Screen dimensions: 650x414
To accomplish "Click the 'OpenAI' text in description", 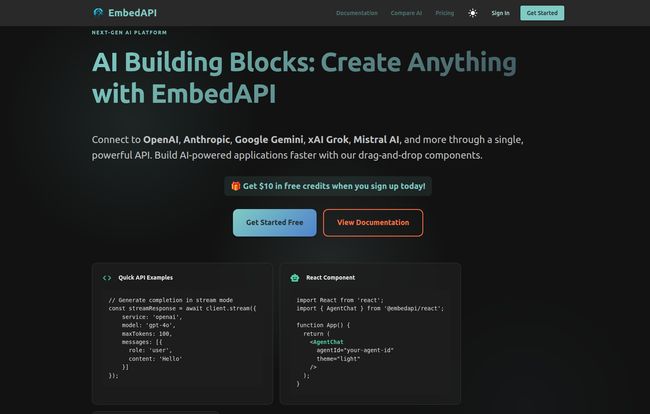I will tap(161, 140).
